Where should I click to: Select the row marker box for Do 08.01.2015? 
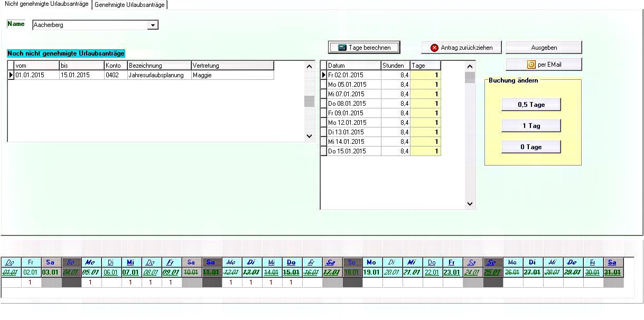click(324, 104)
